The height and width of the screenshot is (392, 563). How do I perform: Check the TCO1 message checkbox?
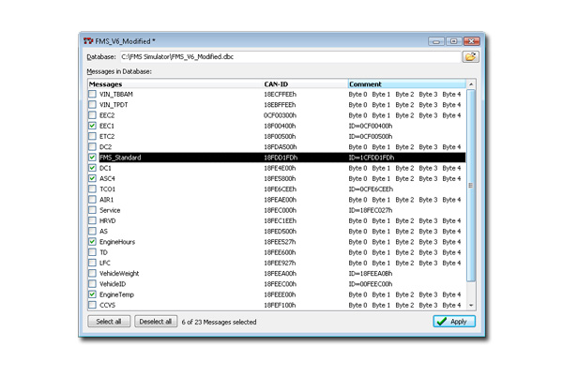click(92, 189)
